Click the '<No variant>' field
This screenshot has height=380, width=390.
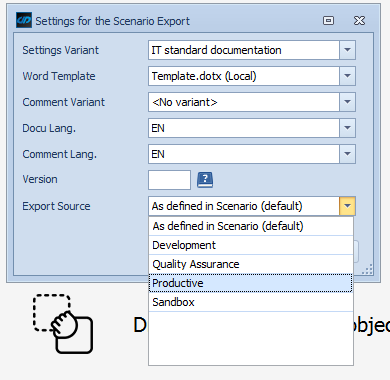pyautogui.click(x=244, y=102)
